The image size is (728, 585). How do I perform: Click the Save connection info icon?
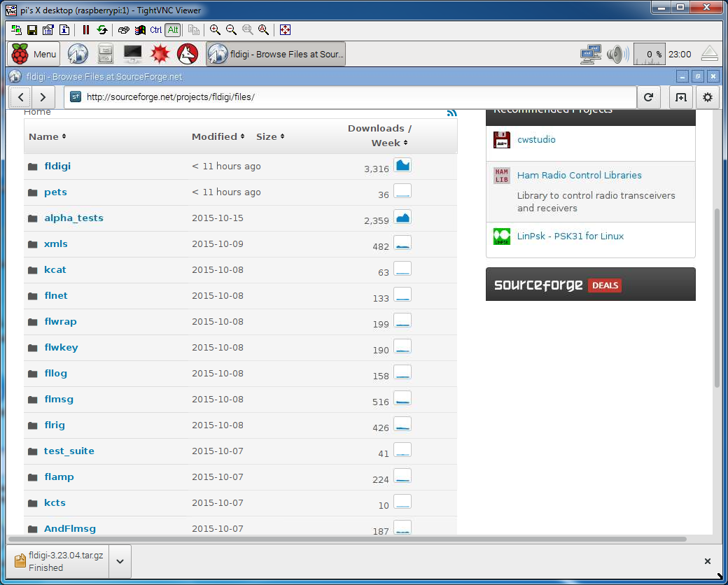32,30
